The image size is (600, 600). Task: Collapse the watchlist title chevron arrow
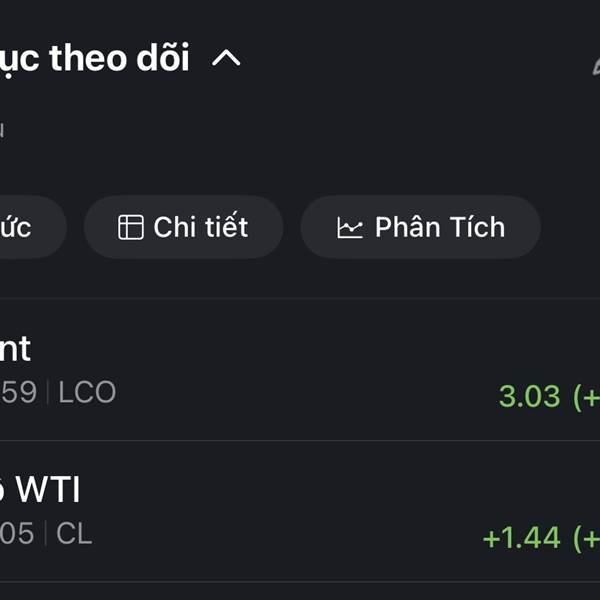[227, 59]
